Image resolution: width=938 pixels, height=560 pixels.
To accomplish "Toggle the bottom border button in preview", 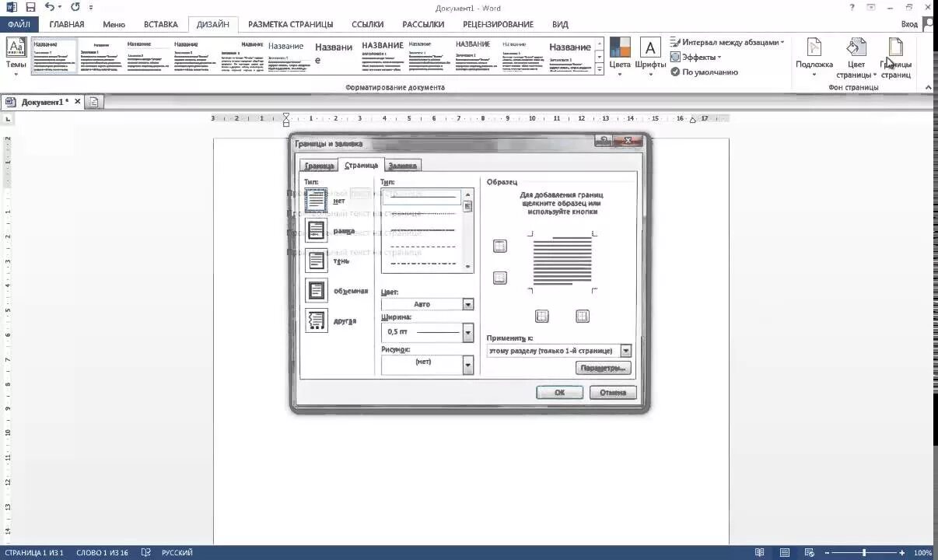I will coord(500,278).
